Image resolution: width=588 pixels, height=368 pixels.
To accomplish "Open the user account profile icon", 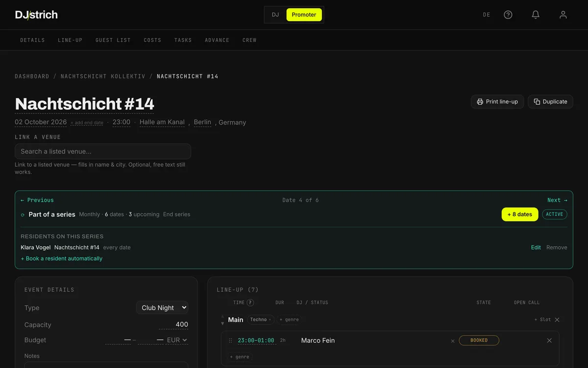I will click(563, 15).
